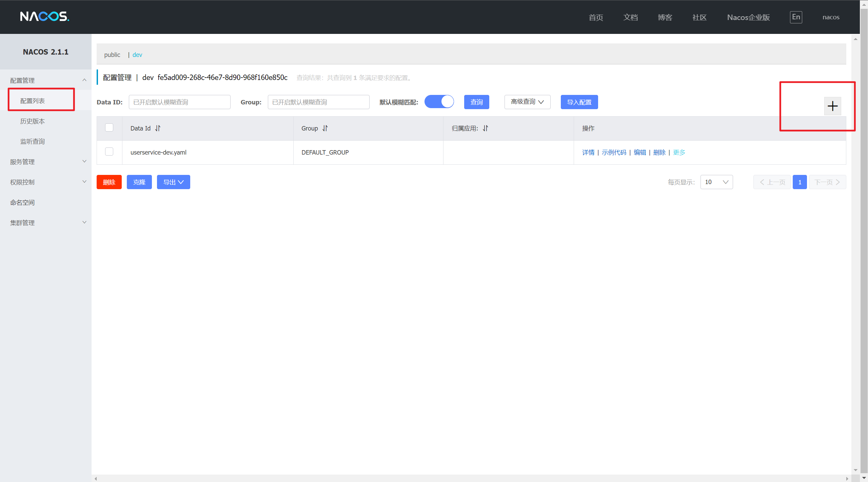Sort by Group column arrows

pyautogui.click(x=325, y=128)
